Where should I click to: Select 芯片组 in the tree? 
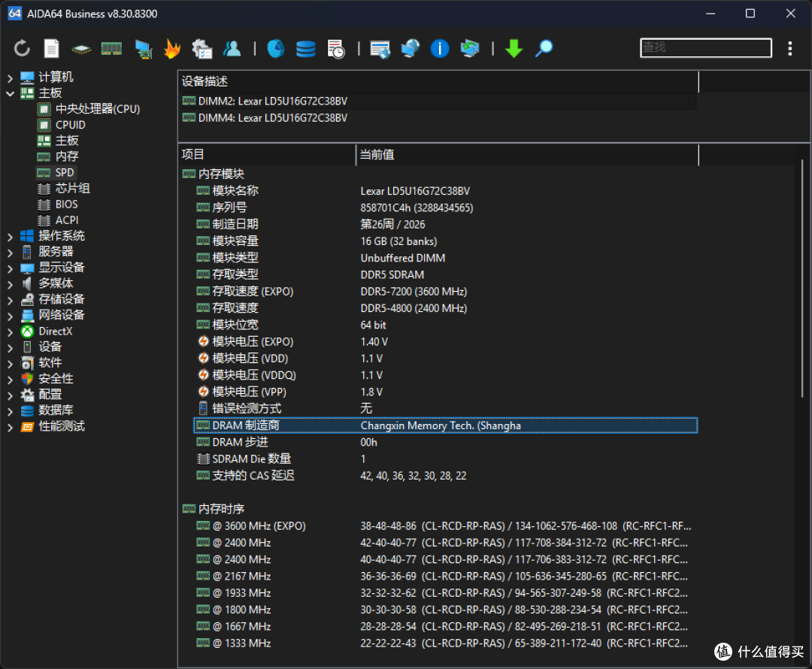pos(72,188)
